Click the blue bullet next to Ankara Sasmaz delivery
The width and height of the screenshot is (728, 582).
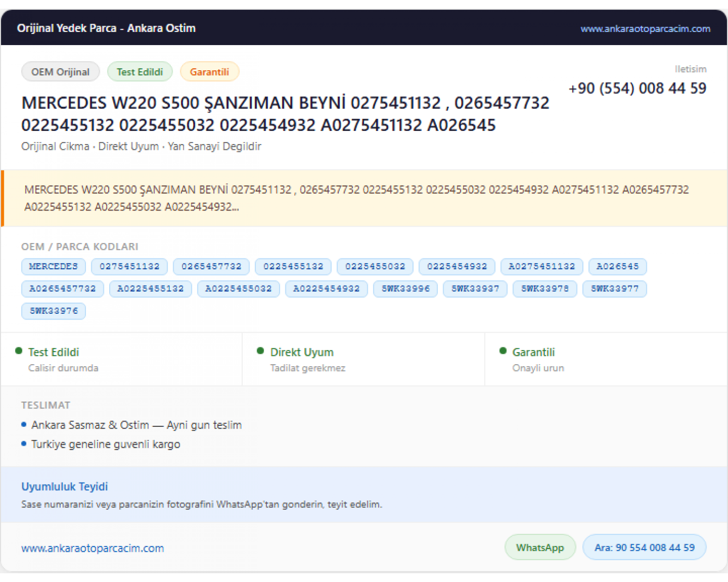coord(24,424)
